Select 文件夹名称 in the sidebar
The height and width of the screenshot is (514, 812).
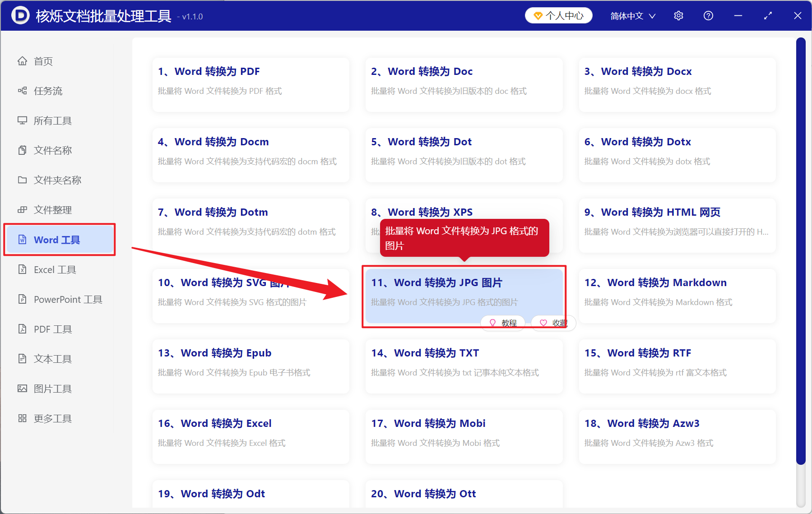click(x=57, y=180)
